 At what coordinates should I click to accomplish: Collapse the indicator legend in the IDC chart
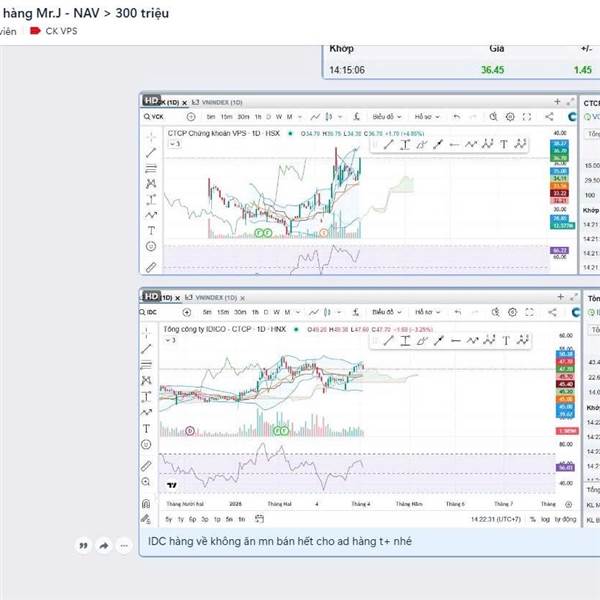171,340
